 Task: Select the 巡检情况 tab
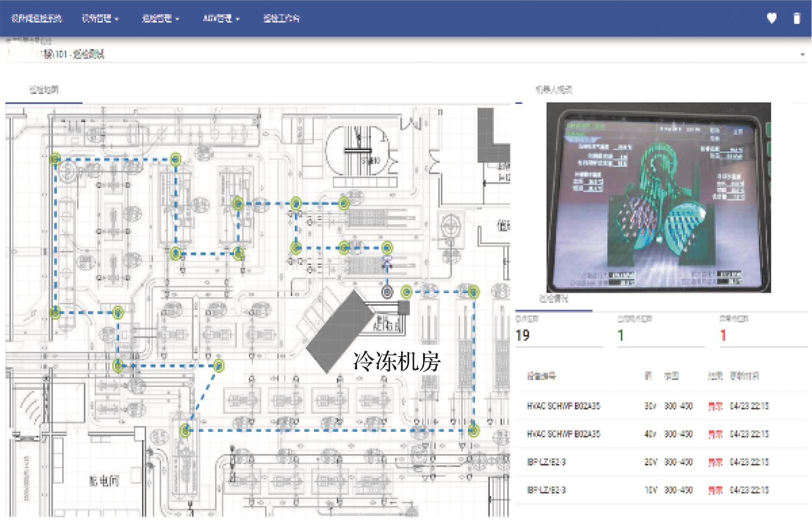(x=553, y=299)
